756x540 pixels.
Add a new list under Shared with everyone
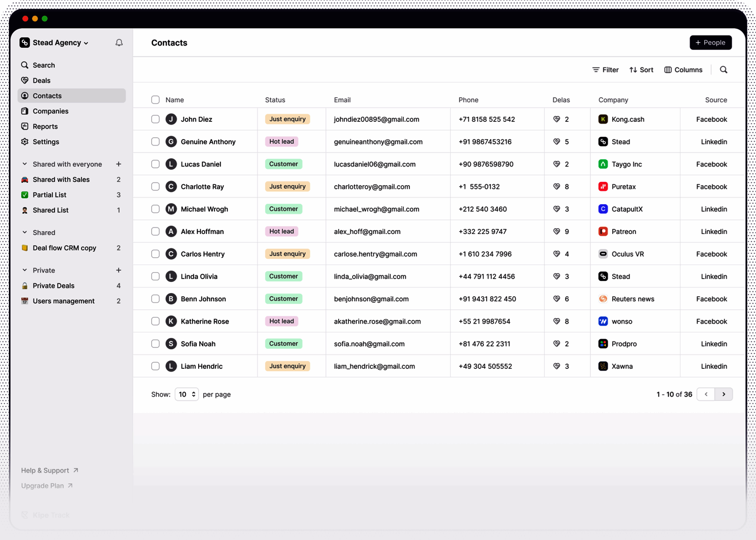[x=119, y=164]
